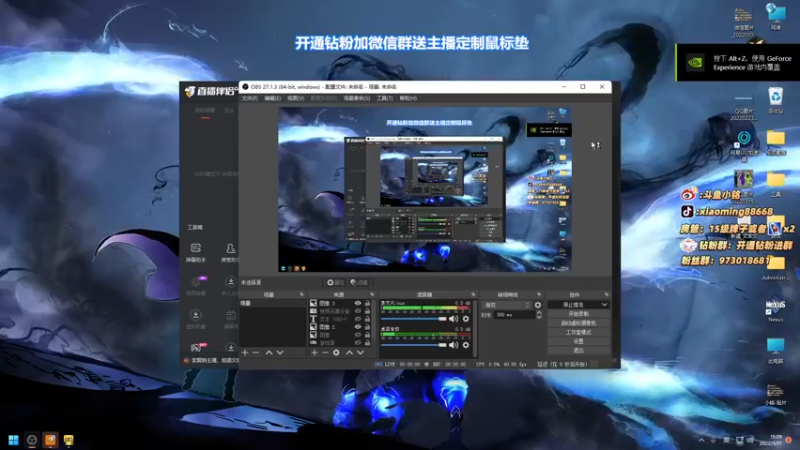Open the 编辑(E) menu

tap(272, 98)
